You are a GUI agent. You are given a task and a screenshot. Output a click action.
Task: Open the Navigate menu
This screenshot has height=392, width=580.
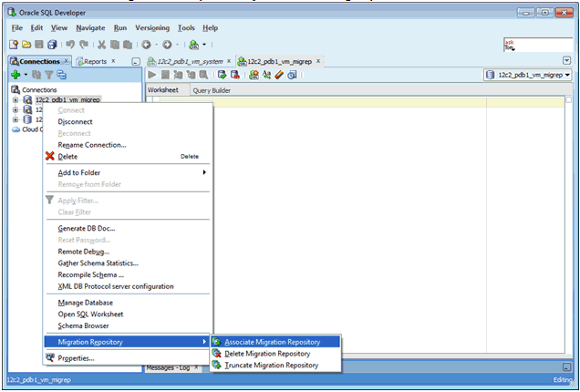click(90, 28)
